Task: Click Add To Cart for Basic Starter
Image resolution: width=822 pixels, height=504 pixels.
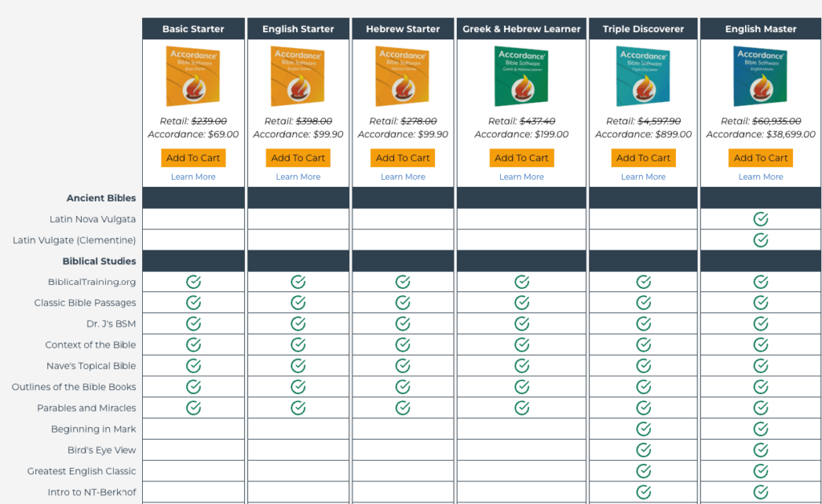Action: coord(193,157)
